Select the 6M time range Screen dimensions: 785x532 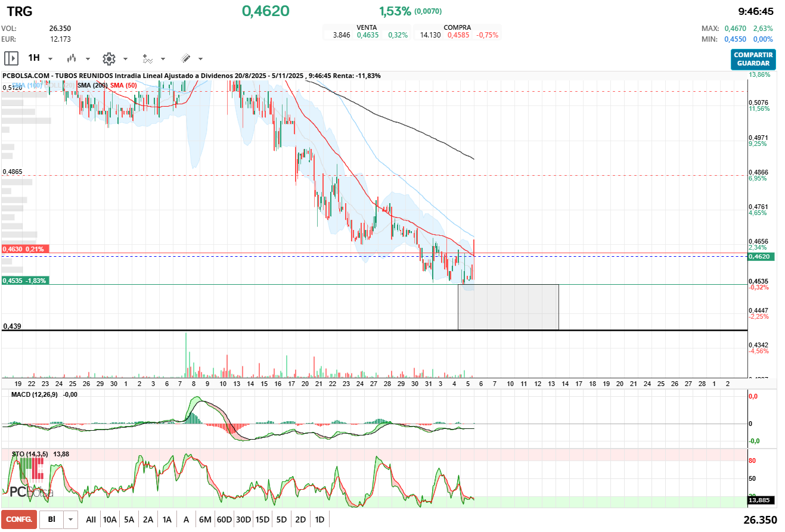click(205, 519)
